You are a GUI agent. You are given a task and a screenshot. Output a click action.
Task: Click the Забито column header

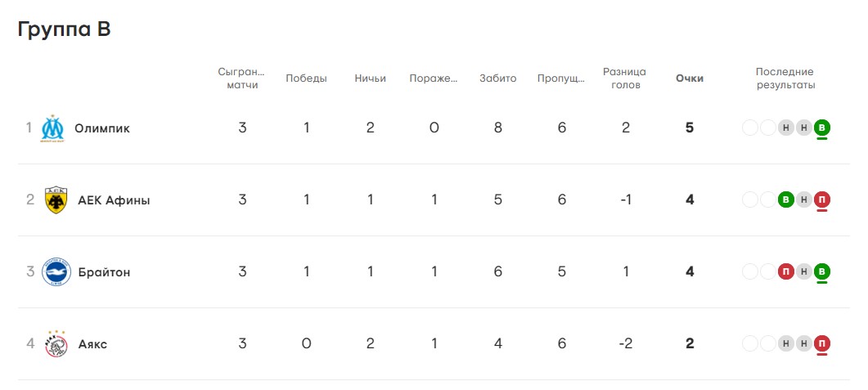coord(497,78)
